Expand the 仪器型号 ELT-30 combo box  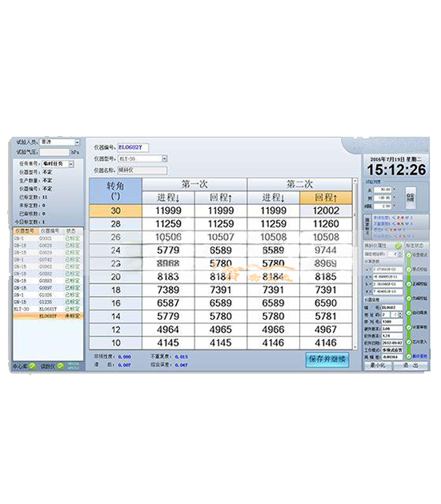165,158
